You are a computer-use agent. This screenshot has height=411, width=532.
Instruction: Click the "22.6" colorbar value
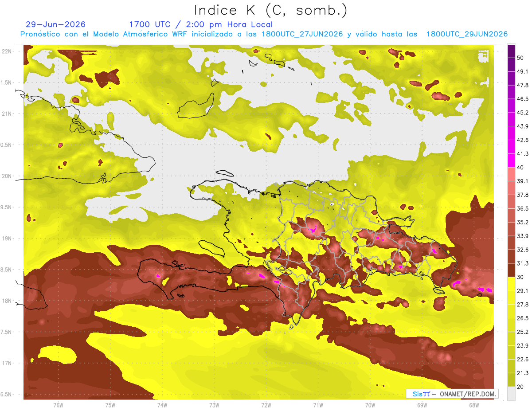523,360
